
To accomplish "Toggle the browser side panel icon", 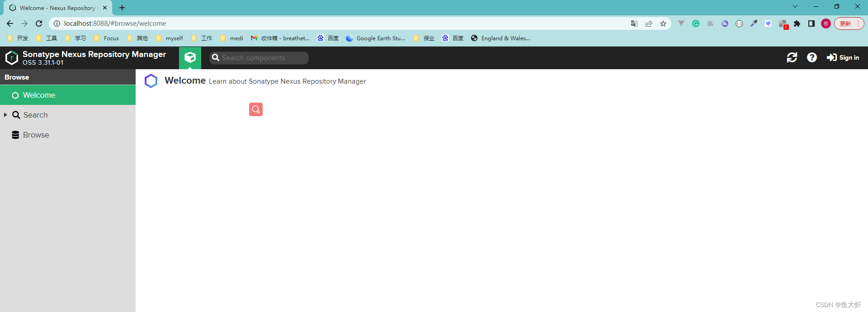I will pyautogui.click(x=811, y=24).
